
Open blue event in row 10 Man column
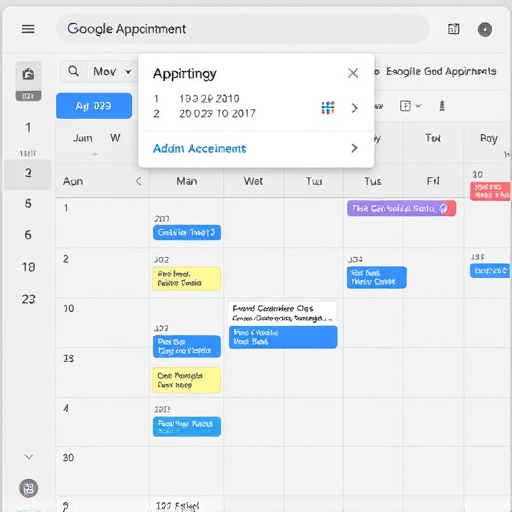tap(187, 346)
